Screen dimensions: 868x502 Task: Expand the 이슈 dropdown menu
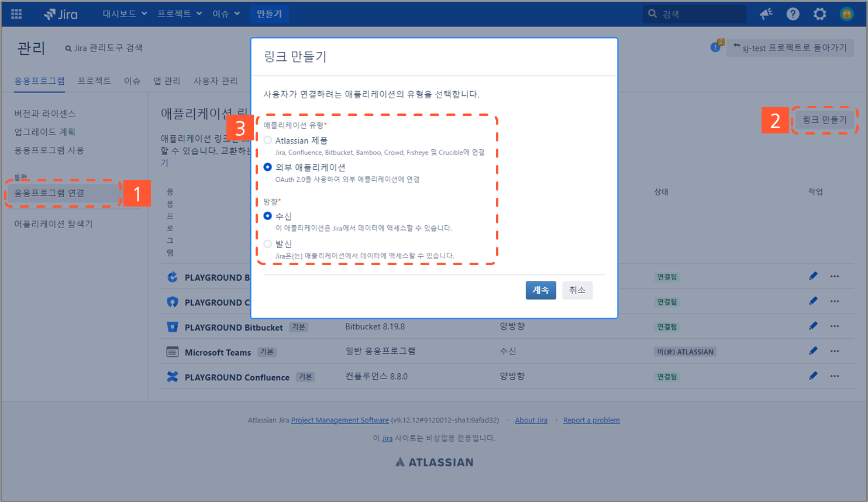[226, 13]
